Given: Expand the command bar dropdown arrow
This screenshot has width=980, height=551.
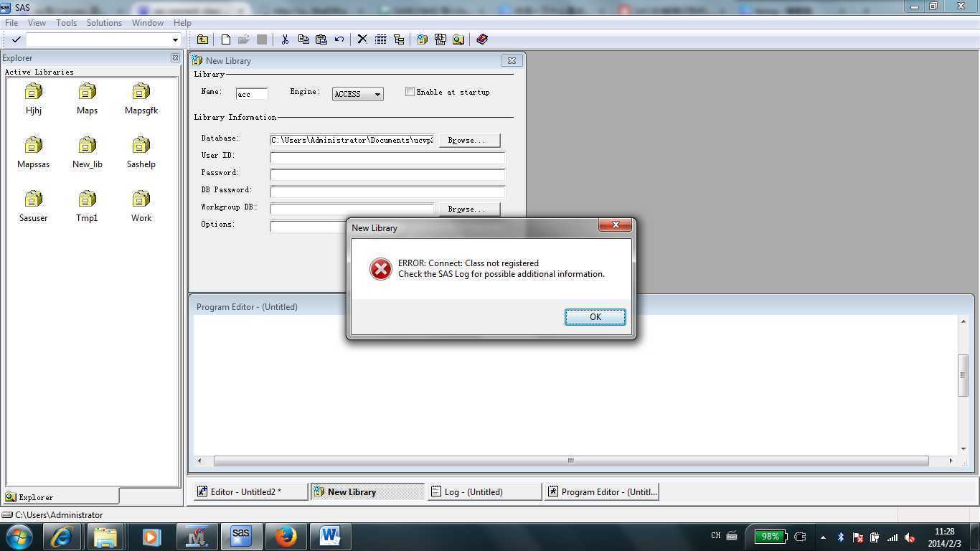Looking at the screenshot, I should (175, 39).
